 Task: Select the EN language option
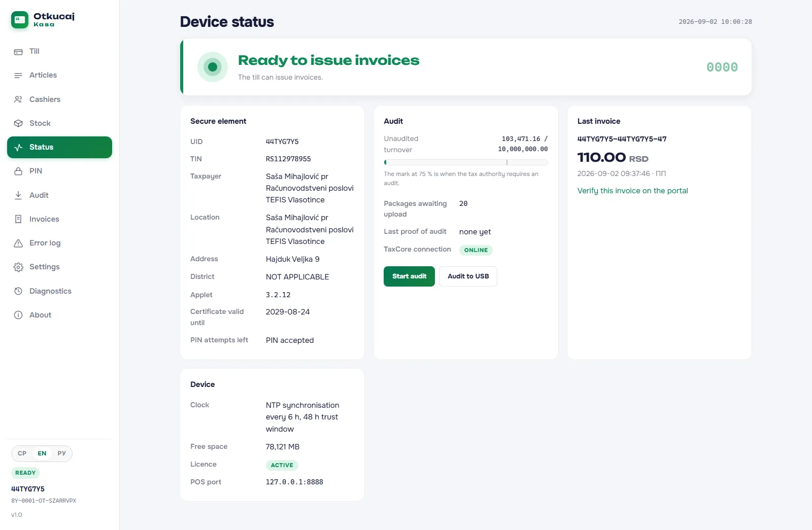click(42, 453)
